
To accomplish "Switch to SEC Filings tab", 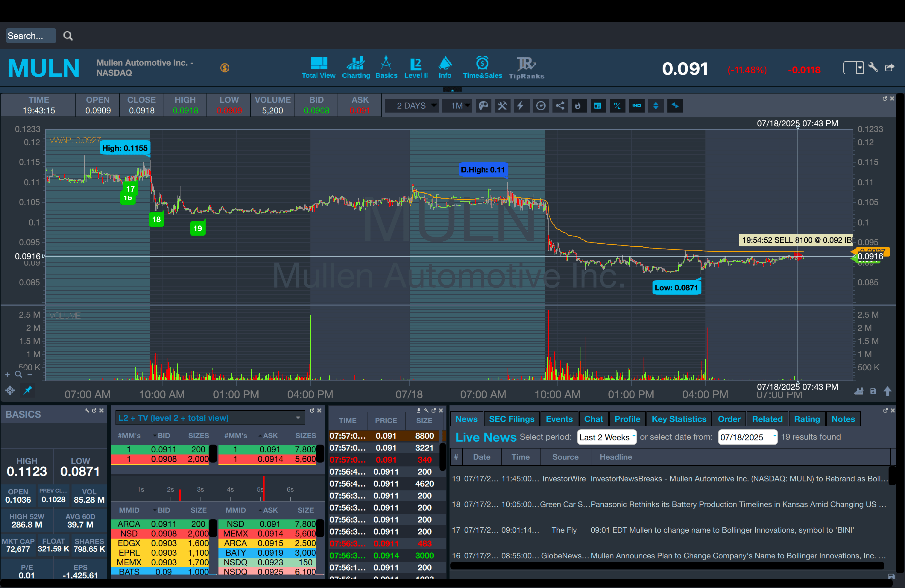I will [x=511, y=419].
